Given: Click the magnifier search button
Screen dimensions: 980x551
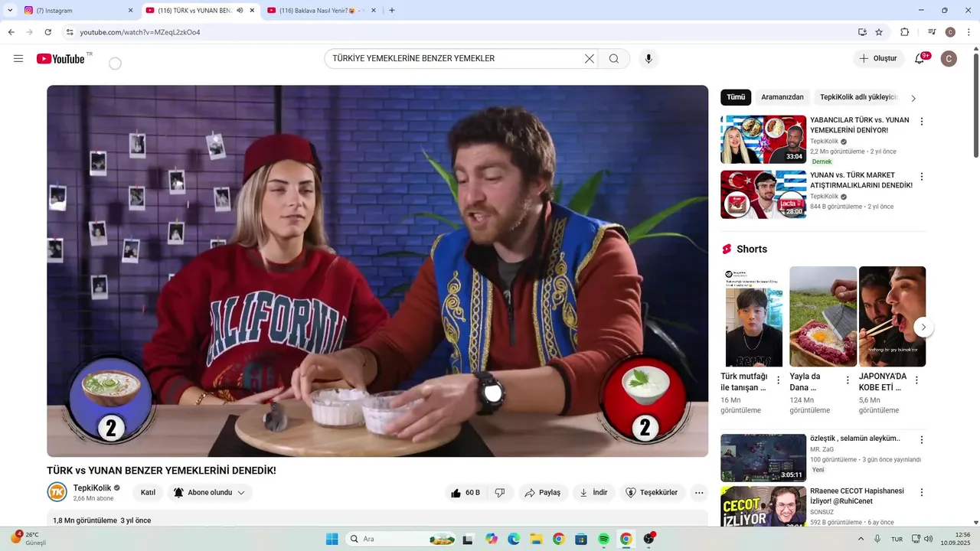Looking at the screenshot, I should tap(614, 59).
